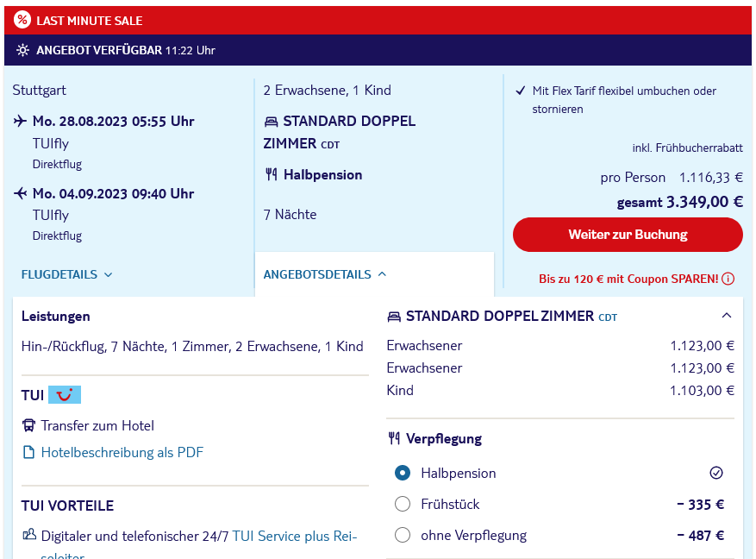This screenshot has height=559, width=756.
Task: Click the PDF document icon
Action: point(28,452)
